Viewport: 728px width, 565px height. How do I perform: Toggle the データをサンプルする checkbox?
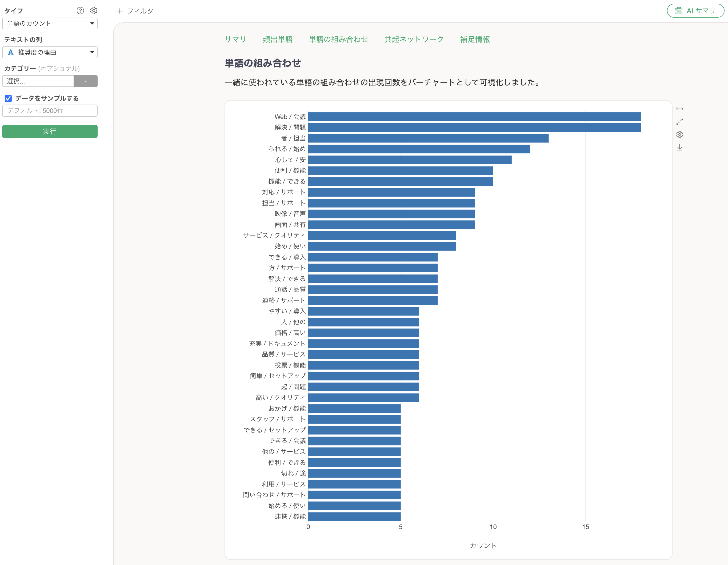[8, 98]
